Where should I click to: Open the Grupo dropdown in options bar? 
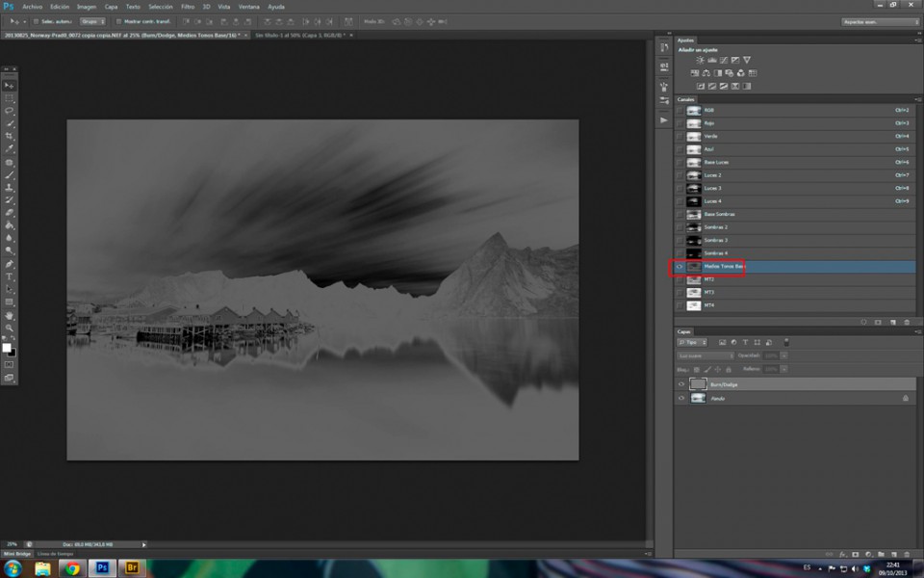pos(91,20)
